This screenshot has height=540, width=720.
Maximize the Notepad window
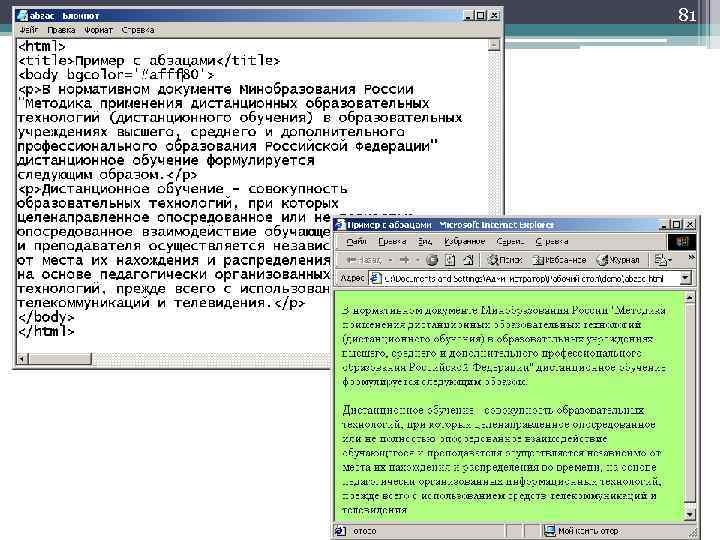tap(480, 16)
